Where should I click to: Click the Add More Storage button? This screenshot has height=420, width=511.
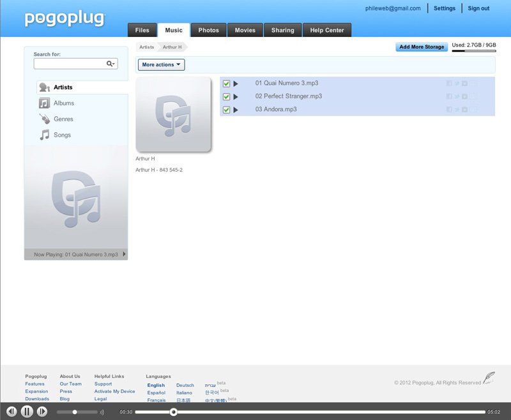click(422, 47)
